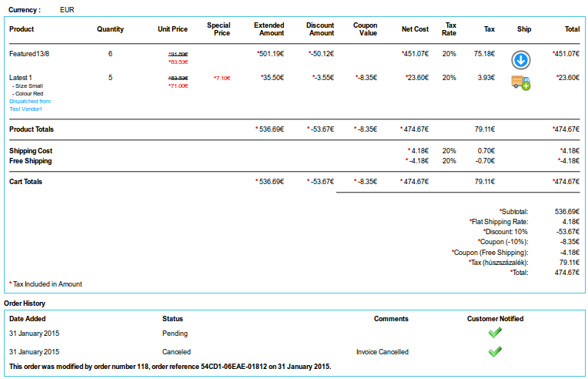Click the red 7.10€ special price

[222, 78]
